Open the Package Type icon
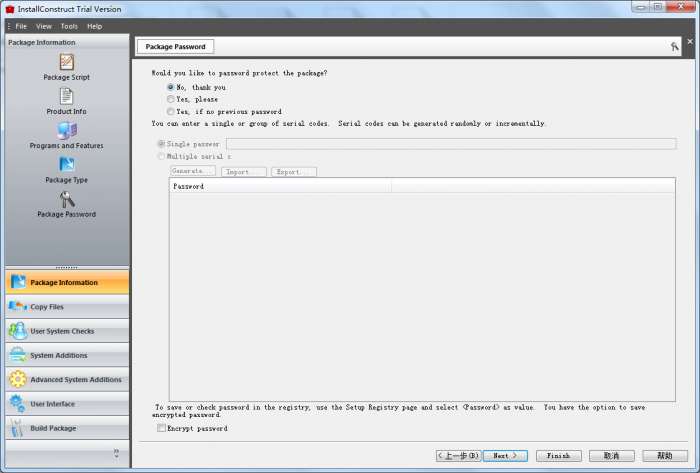The width and height of the screenshot is (700, 473). tap(67, 165)
